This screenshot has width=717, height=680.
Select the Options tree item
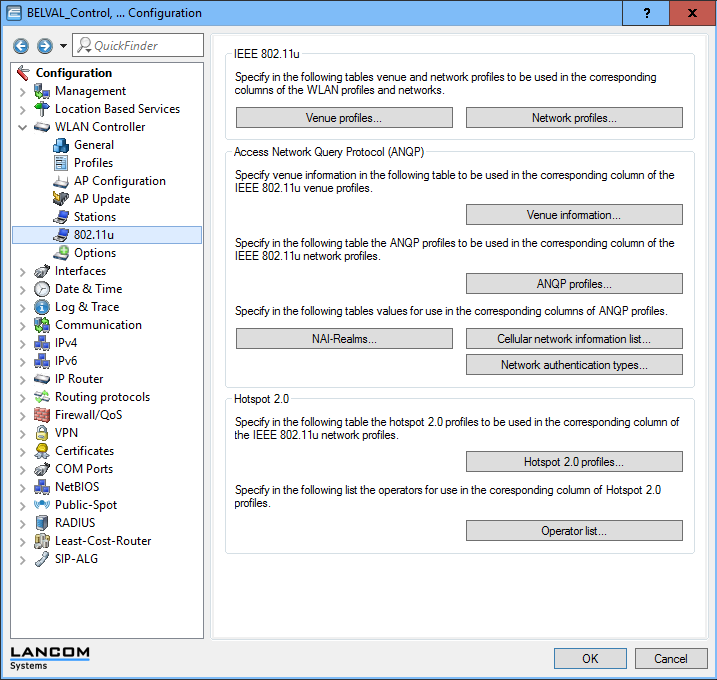tap(95, 253)
